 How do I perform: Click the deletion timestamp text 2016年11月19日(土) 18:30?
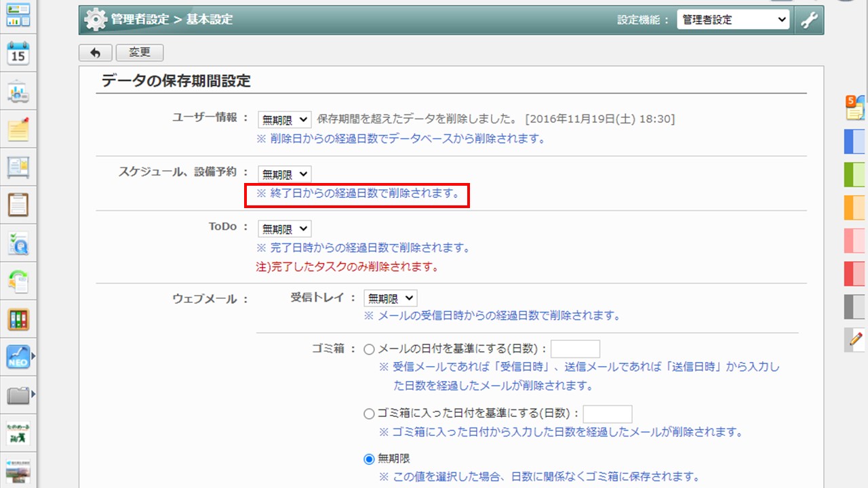pyautogui.click(x=600, y=119)
